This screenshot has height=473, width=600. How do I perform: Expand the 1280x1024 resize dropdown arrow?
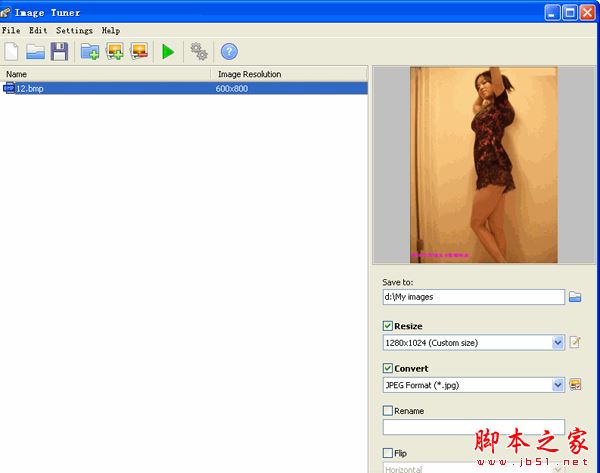tap(558, 343)
